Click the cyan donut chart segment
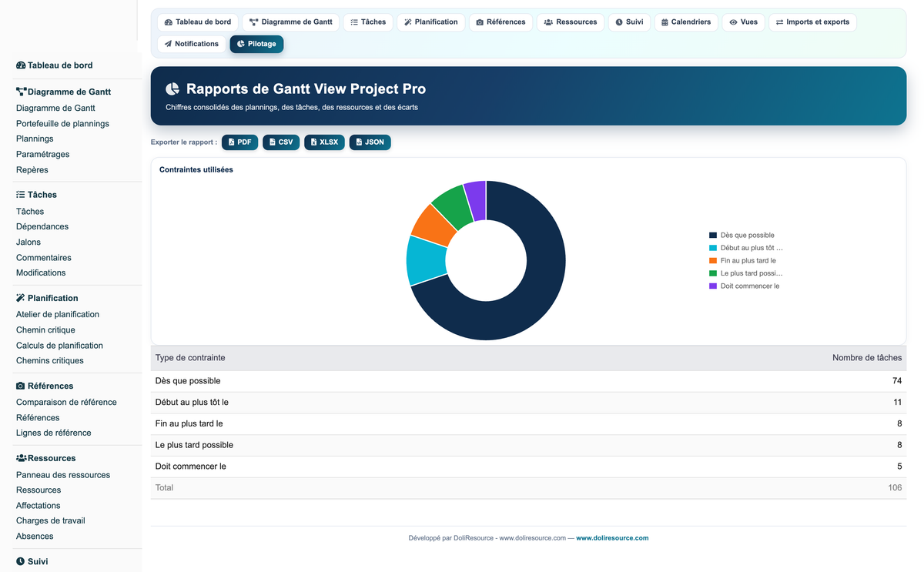This screenshot has width=924, height=572. click(x=426, y=262)
